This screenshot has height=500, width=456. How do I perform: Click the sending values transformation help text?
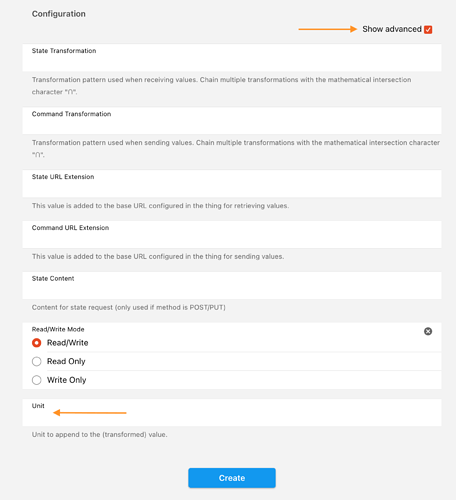(x=236, y=149)
